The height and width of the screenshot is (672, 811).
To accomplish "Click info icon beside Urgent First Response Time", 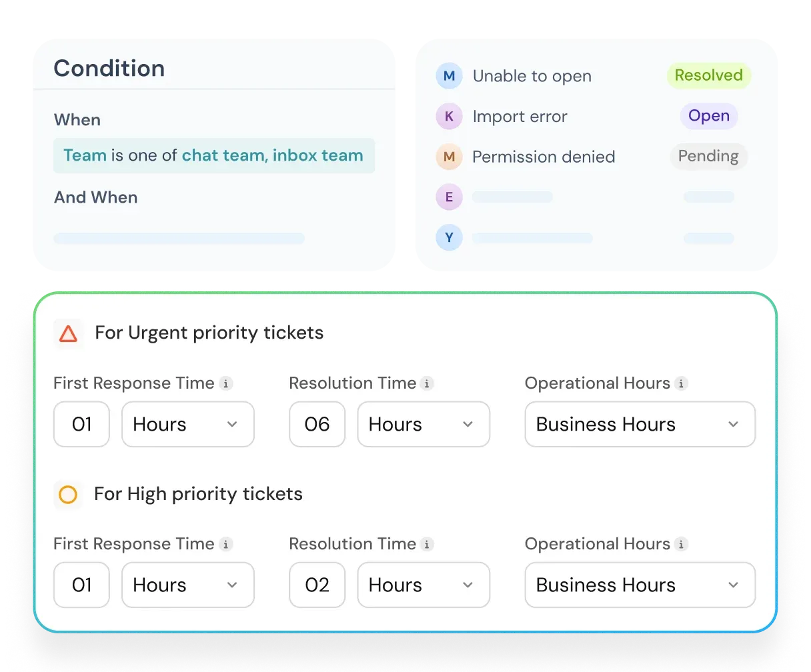I will (x=226, y=383).
